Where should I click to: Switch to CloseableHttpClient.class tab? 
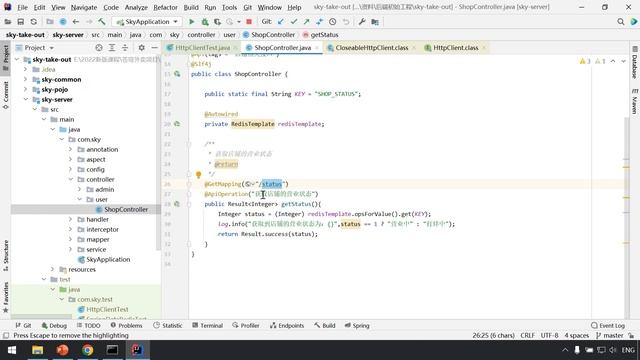(371, 48)
